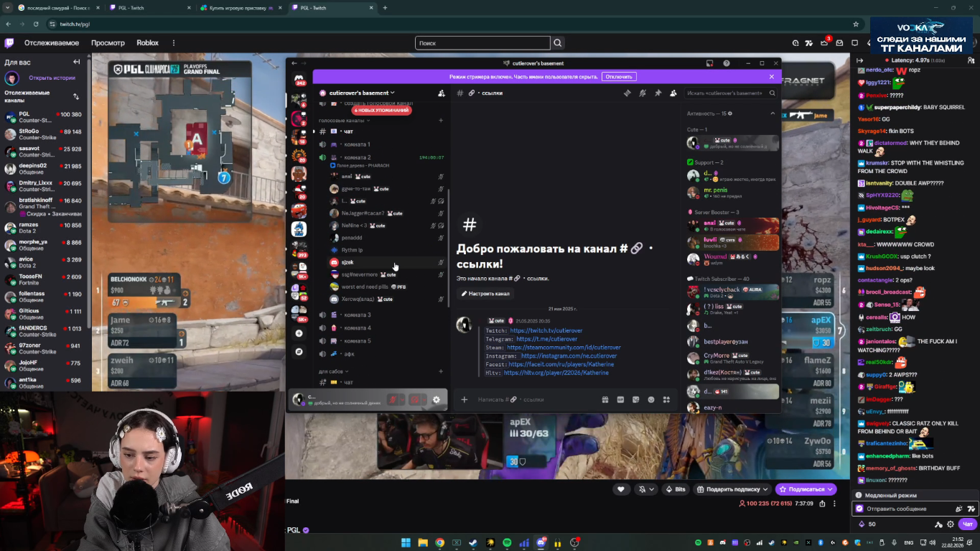Screen dimensions: 980x551
Task: Open Twitch chat settings gear
Action: [951, 524]
